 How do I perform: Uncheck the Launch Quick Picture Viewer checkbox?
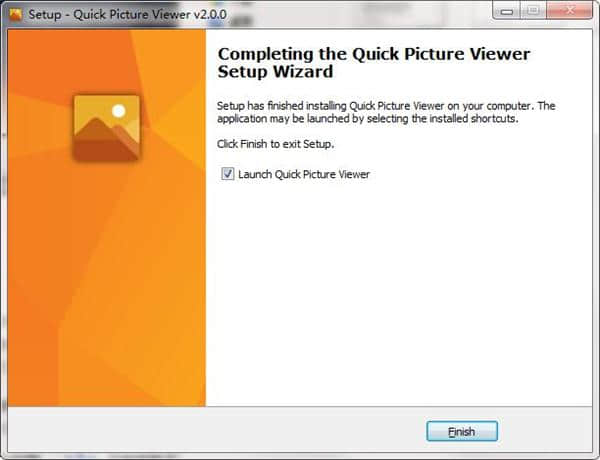(x=228, y=174)
